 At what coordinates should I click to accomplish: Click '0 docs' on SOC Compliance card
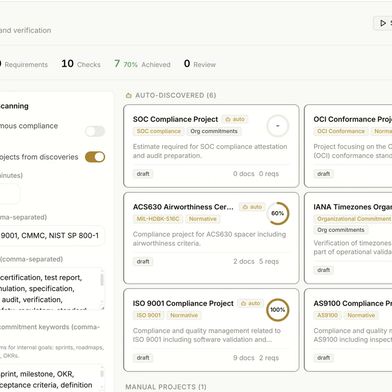[243, 174]
